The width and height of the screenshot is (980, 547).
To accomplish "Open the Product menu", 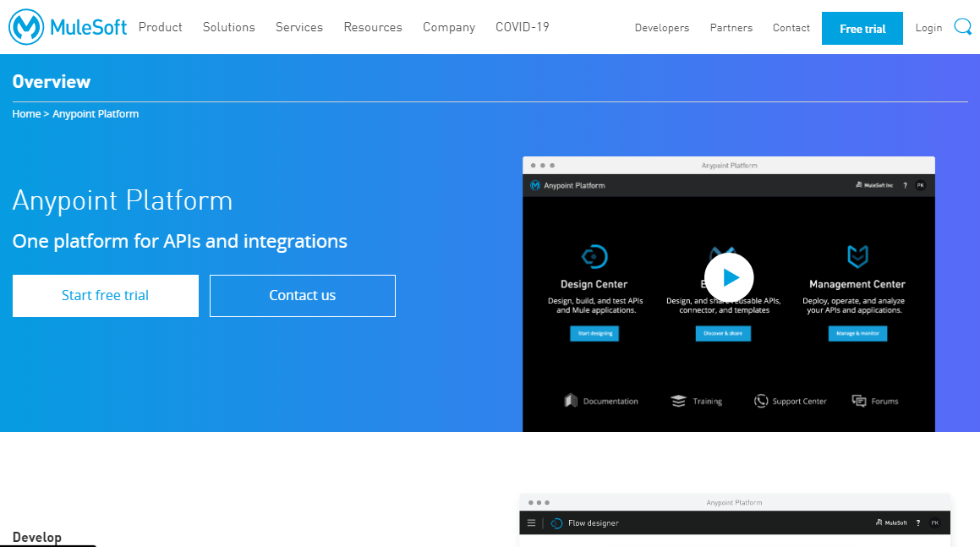I will point(161,28).
